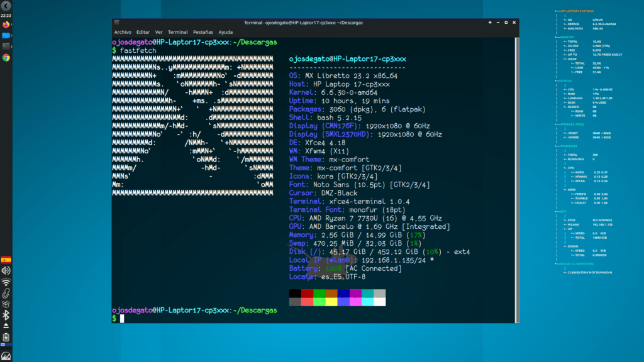Image resolution: width=644 pixels, height=362 pixels.
Task: Open the Editar menu
Action: [x=143, y=32]
